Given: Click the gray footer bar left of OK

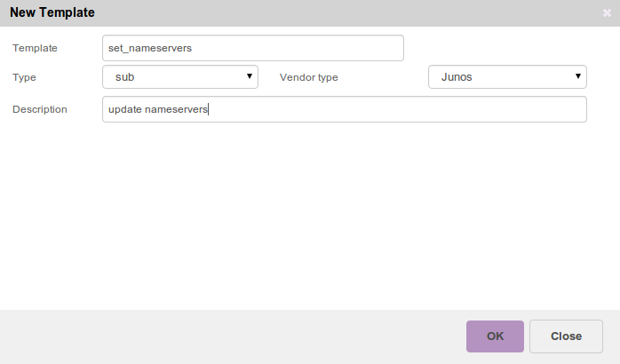Looking at the screenshot, I should 231,336.
